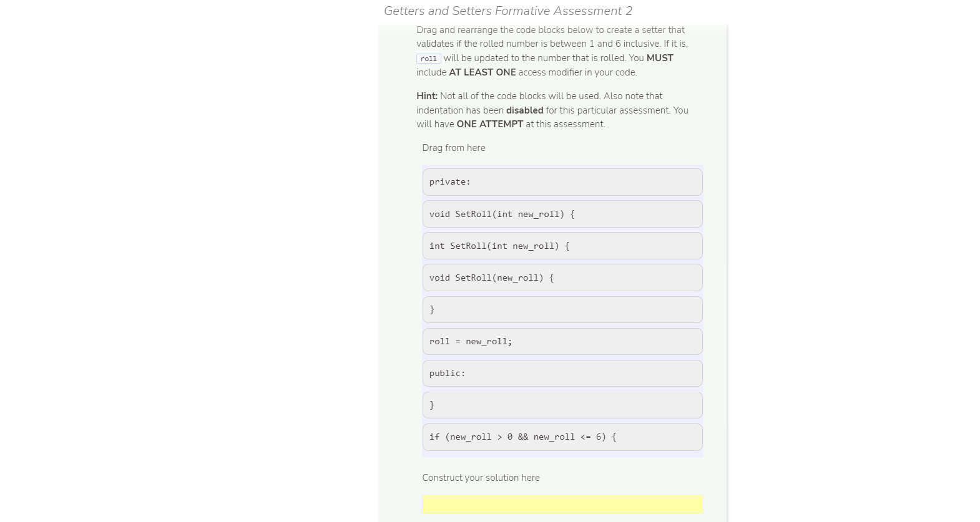Screen dimensions: 980x522
Task: Click the "public:" code block
Action: click(562, 373)
